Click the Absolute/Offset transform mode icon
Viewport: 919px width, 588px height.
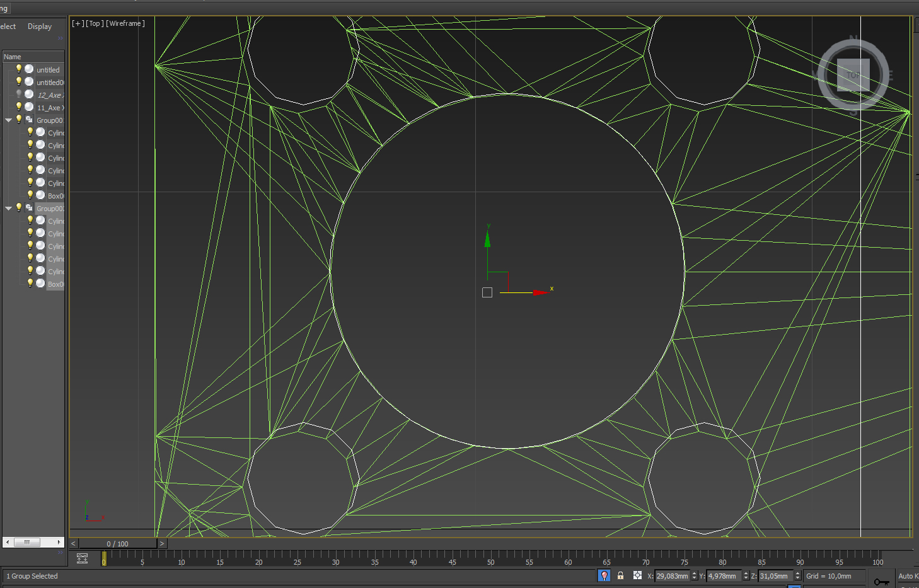pyautogui.click(x=637, y=575)
